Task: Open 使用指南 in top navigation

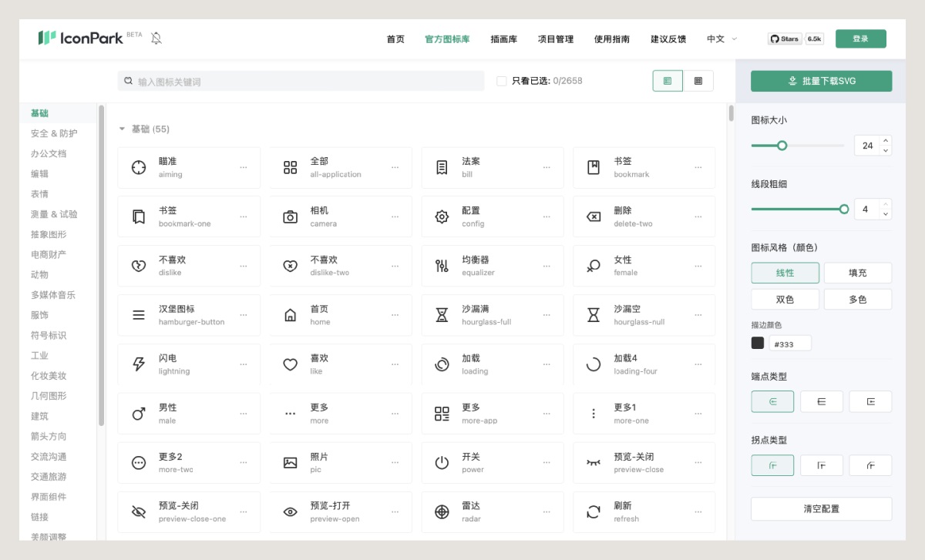Action: coord(612,39)
